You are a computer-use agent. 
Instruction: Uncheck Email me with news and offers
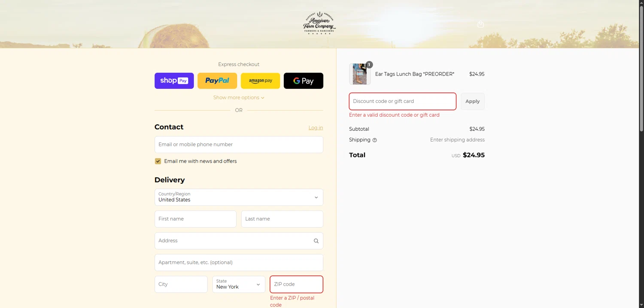(x=158, y=161)
